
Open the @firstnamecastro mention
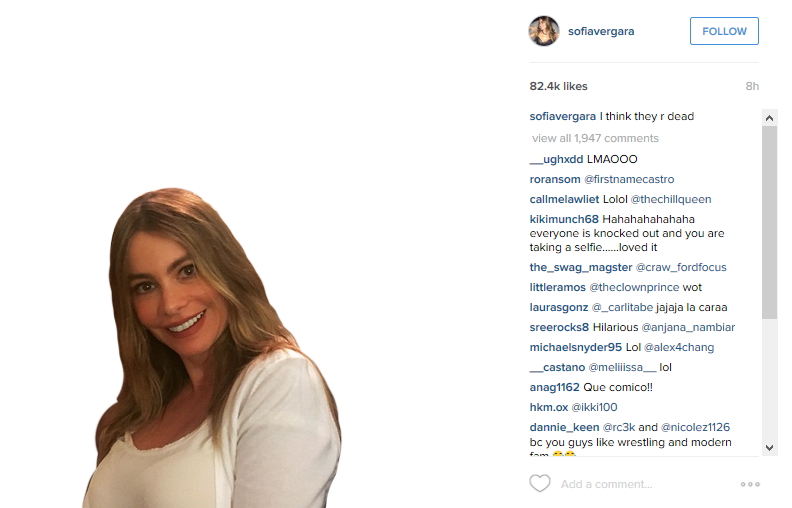(629, 179)
